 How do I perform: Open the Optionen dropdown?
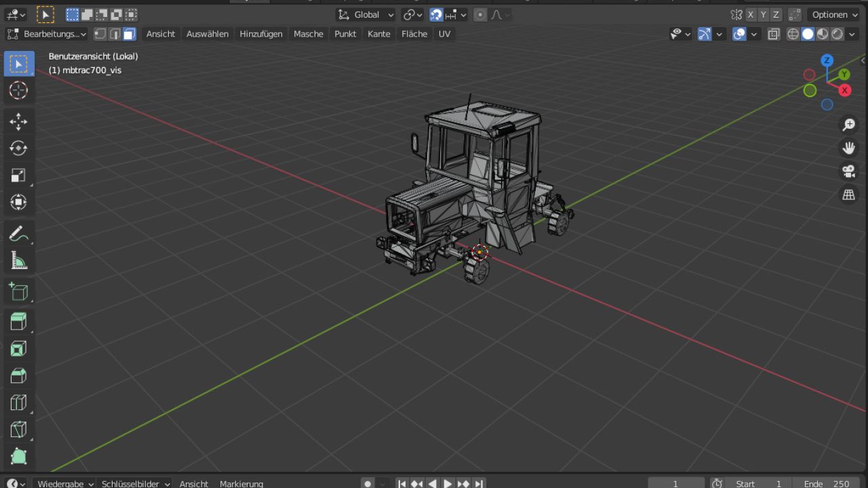click(835, 14)
